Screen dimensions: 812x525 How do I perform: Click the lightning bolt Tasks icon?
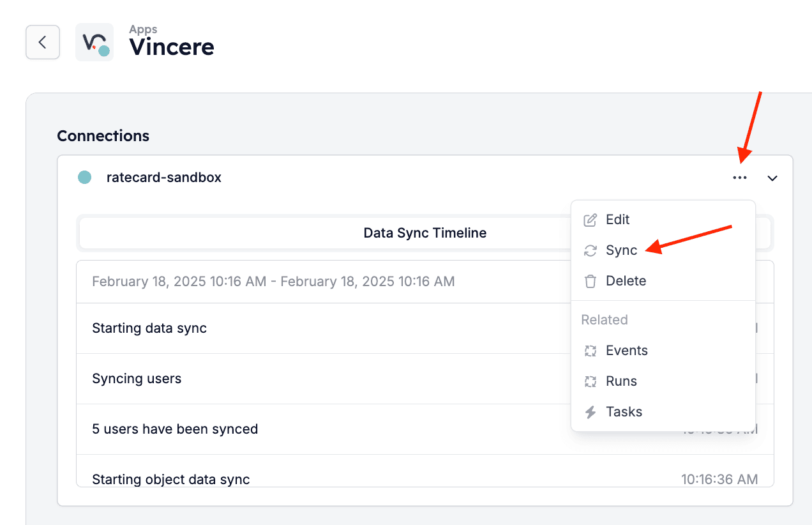(590, 412)
